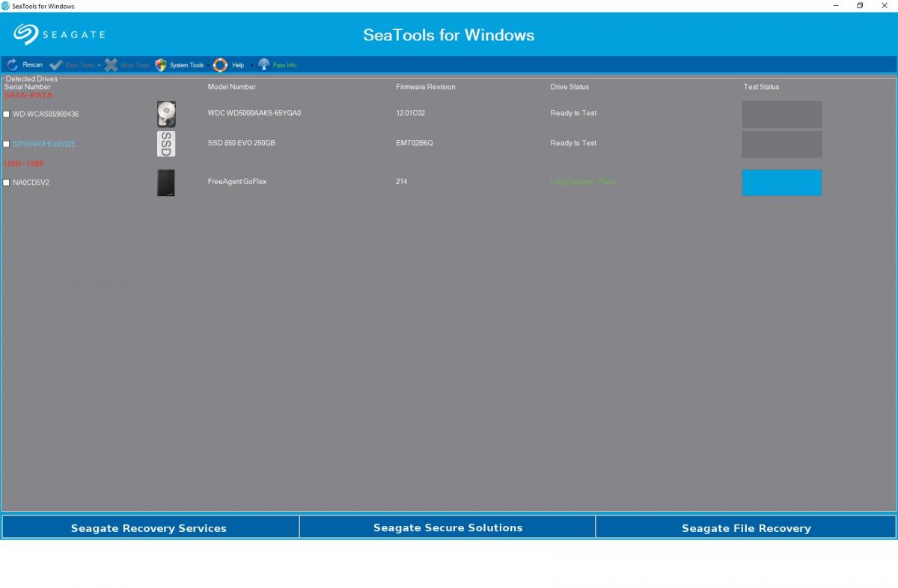
Task: Click Ready to Test status of SSD 850 EVO
Action: point(574,143)
